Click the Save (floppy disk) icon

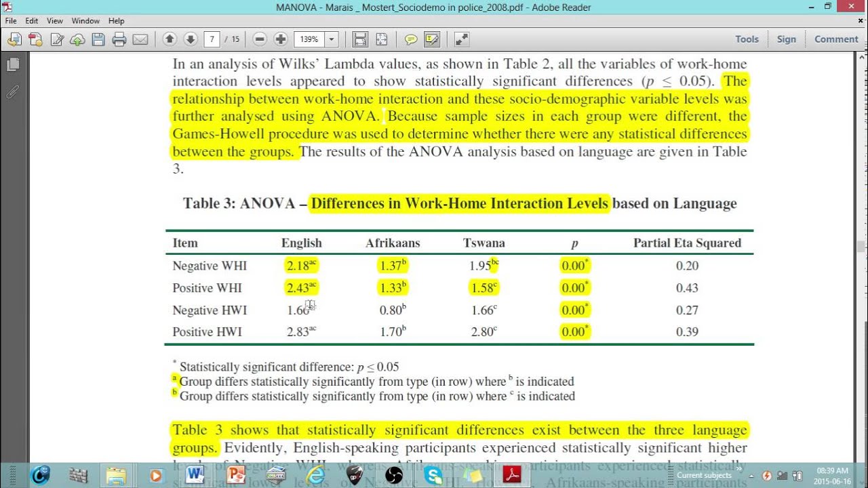click(x=98, y=39)
